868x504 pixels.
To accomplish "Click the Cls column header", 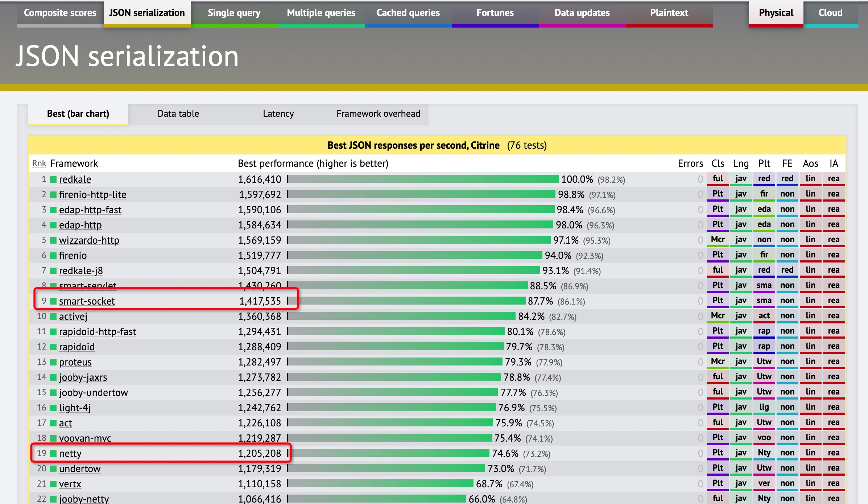I will [718, 164].
